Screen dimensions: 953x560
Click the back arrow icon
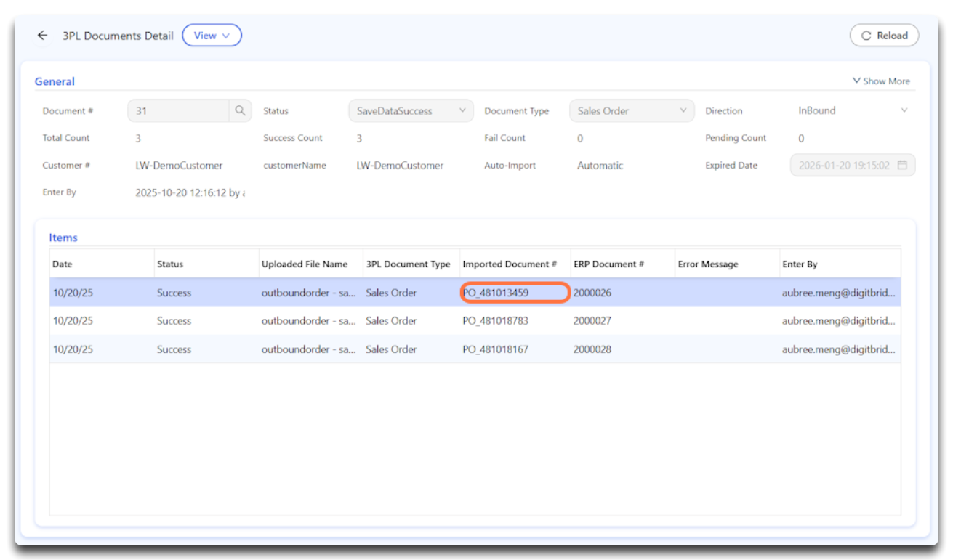(x=42, y=36)
